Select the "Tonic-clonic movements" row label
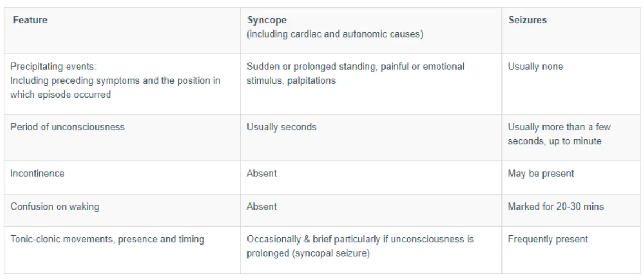This screenshot has height=280, width=644. pyautogui.click(x=107, y=240)
